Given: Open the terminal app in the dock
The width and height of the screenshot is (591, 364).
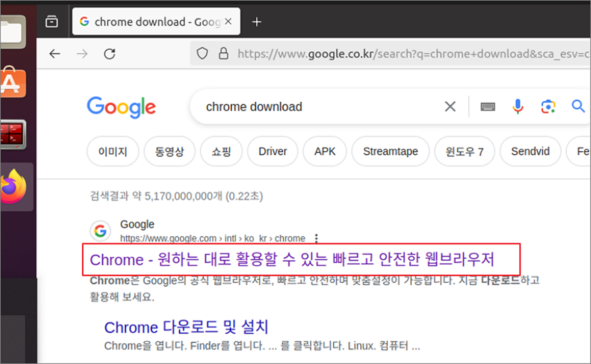Looking at the screenshot, I should pos(12,135).
